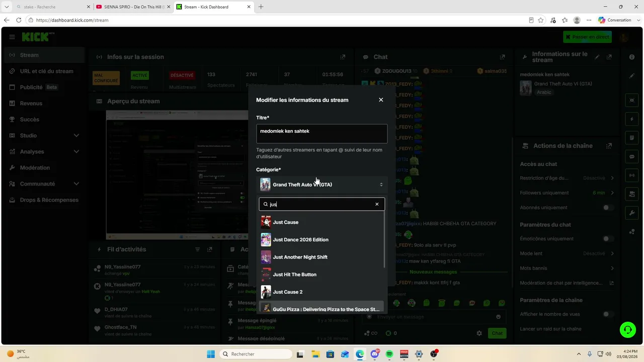
Task: Click the category search box
Action: (321, 204)
